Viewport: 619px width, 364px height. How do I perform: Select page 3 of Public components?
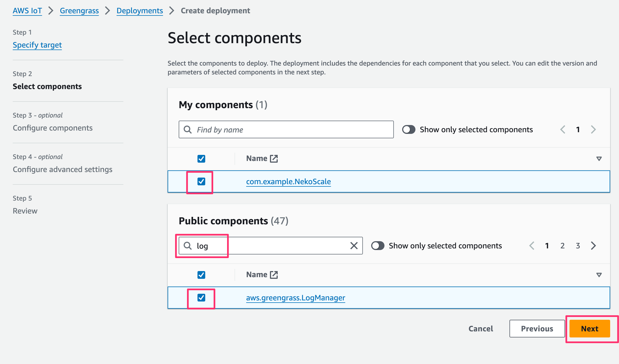[578, 246]
